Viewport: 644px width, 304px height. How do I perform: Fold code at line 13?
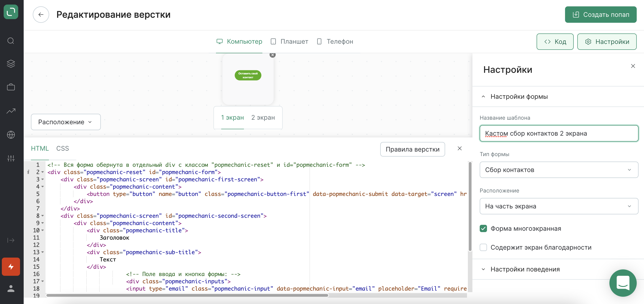43,252
